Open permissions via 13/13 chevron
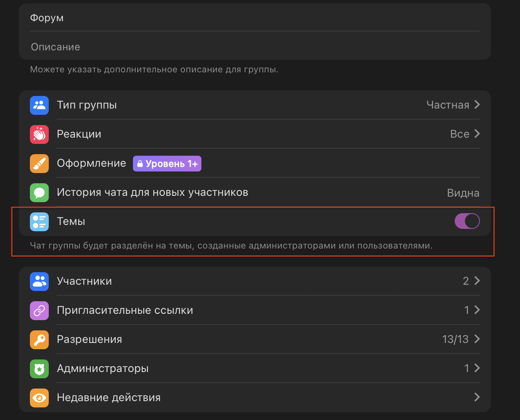520x420 pixels. click(x=477, y=339)
